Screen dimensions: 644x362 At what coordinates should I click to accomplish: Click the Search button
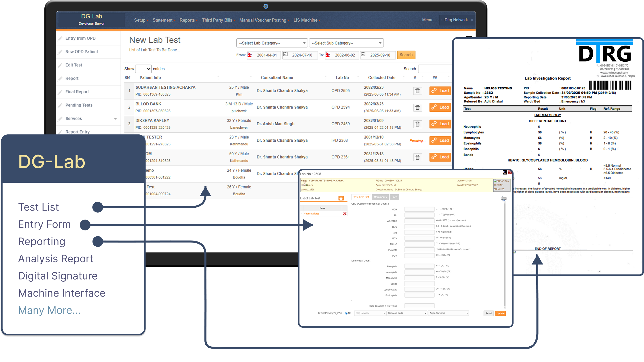[406, 55]
